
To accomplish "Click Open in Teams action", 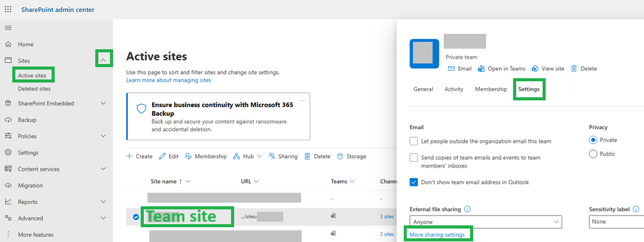I will point(501,69).
